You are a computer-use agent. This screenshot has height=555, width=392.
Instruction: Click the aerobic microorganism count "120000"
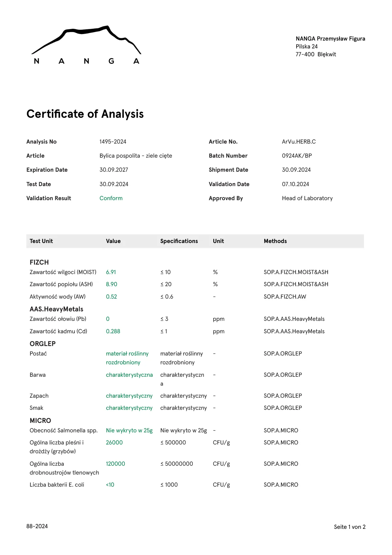pyautogui.click(x=115, y=464)
